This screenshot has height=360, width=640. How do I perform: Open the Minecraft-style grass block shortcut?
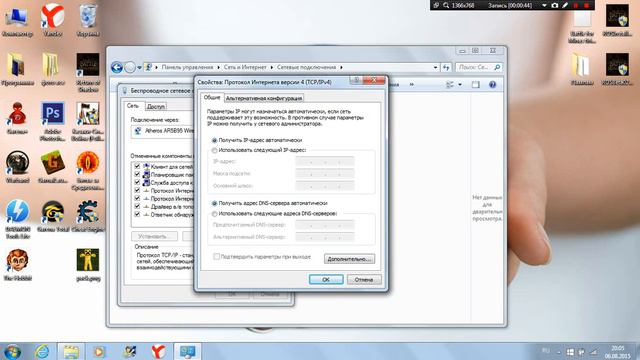53,167
